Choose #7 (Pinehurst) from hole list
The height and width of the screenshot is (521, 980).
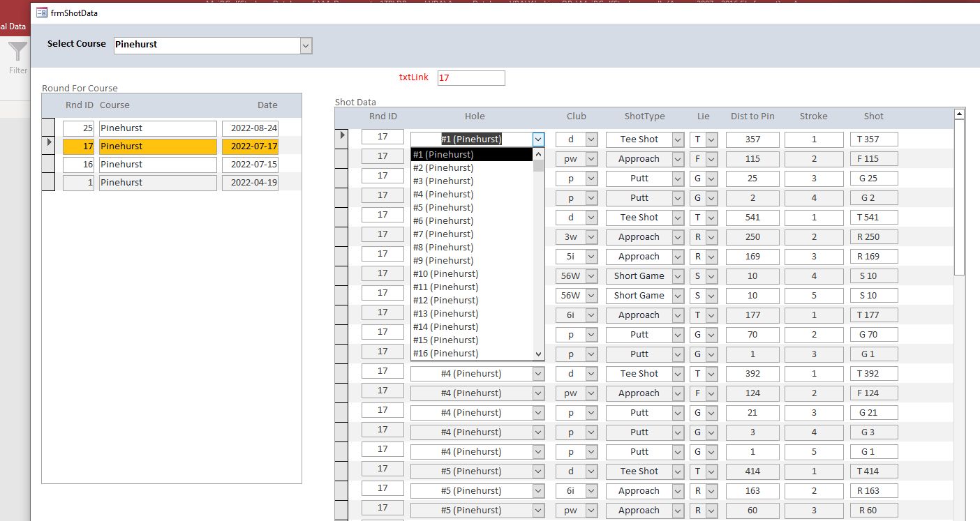(443, 234)
